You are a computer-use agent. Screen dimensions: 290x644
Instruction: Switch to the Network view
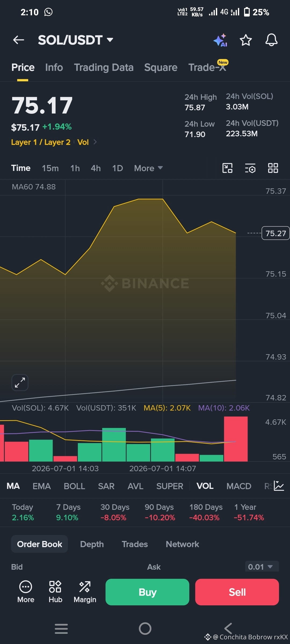(x=182, y=544)
